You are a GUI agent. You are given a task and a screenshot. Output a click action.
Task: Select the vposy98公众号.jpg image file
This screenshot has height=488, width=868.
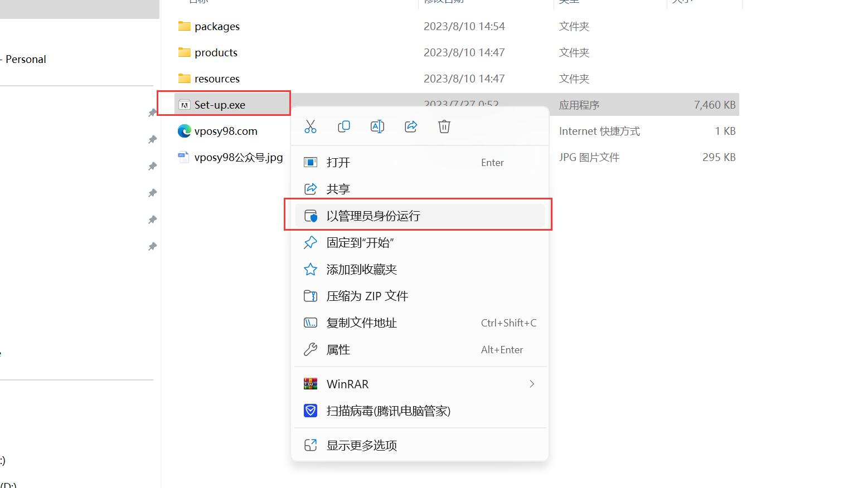239,157
